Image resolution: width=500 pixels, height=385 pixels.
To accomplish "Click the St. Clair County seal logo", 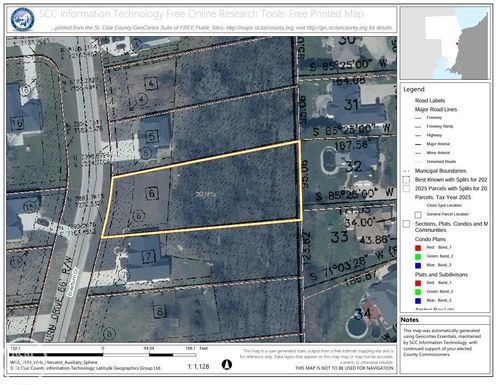I will click(22, 20).
